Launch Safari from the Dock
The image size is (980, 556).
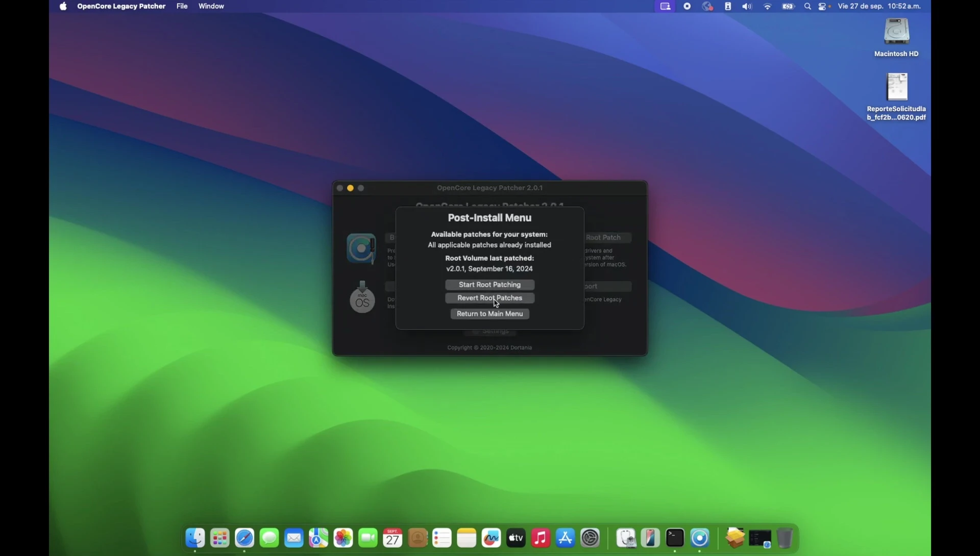tap(244, 538)
